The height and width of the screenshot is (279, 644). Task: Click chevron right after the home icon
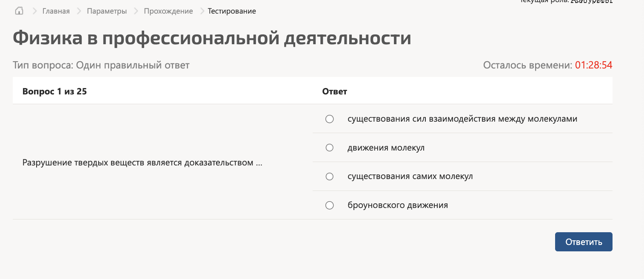[x=35, y=11]
